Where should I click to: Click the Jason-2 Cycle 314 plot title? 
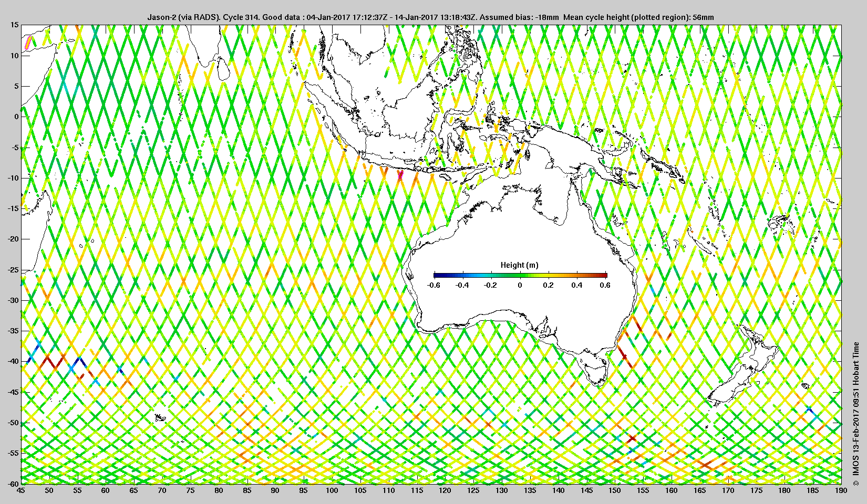(x=430, y=17)
